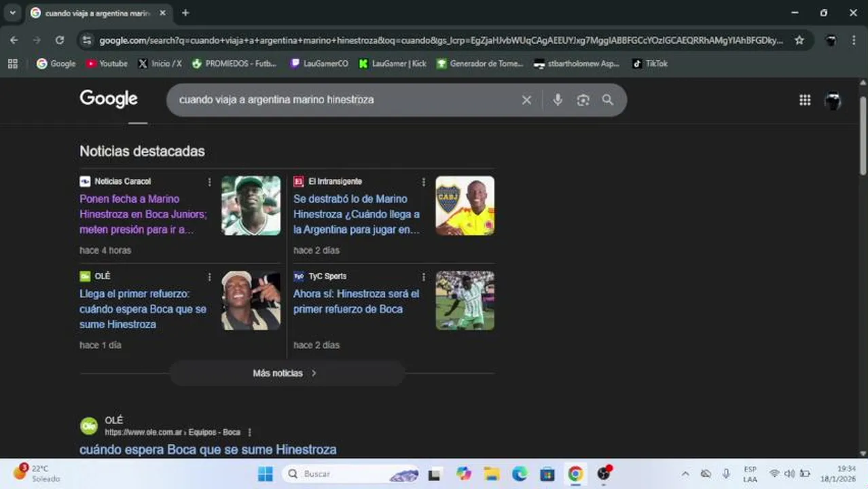Viewport: 868px width, 489px height.
Task: Open Google bookmark
Action: pyautogui.click(x=56, y=63)
